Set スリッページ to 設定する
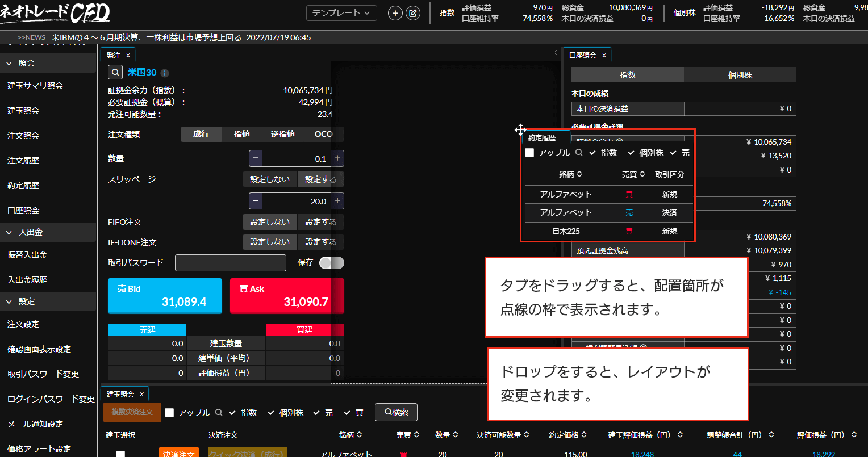This screenshot has width=868, height=457. (320, 179)
